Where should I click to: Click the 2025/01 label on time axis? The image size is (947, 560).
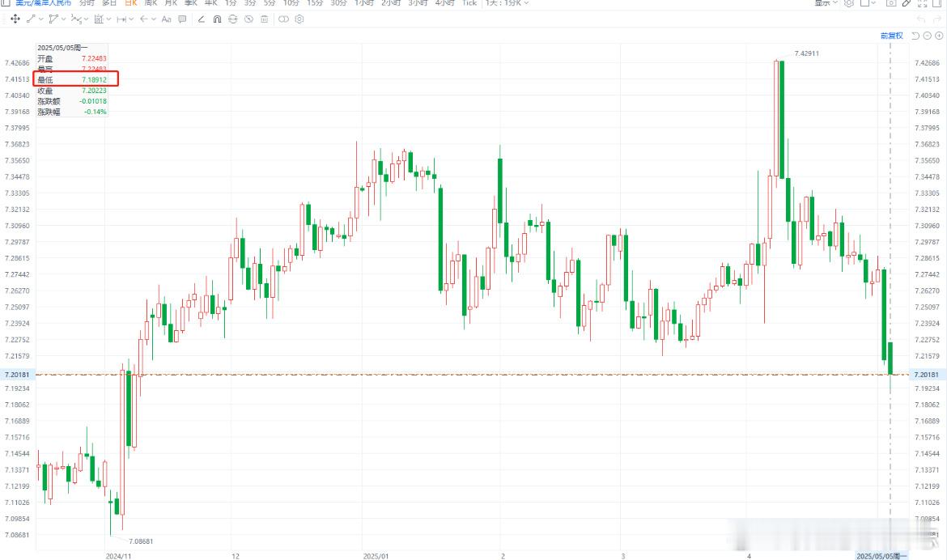(376, 556)
